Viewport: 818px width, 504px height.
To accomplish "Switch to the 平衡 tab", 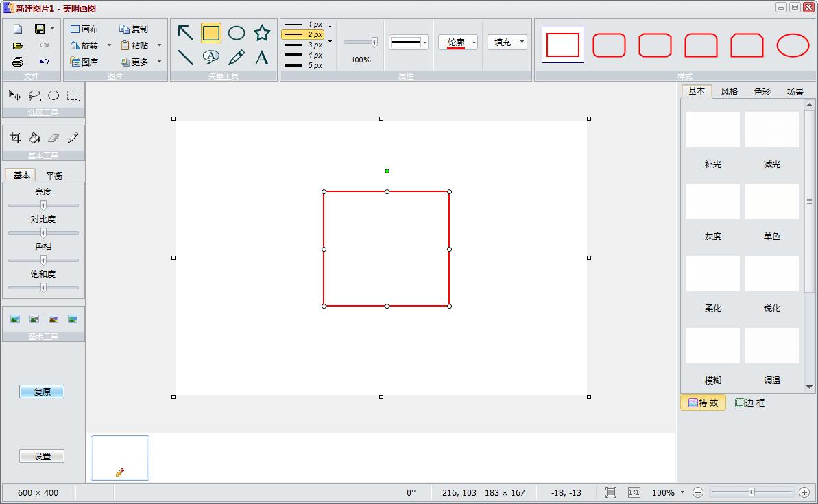I will click(54, 176).
